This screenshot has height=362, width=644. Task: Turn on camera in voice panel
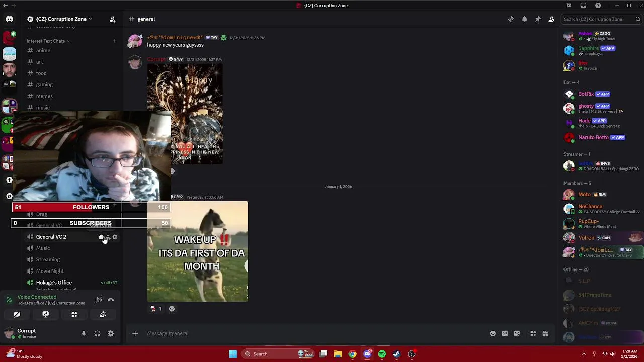tap(17, 314)
